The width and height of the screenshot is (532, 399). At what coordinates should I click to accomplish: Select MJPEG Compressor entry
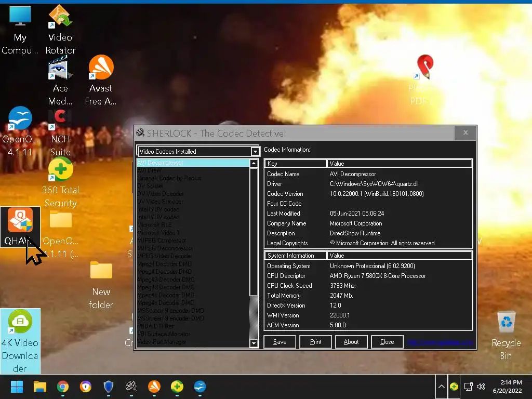193,241
